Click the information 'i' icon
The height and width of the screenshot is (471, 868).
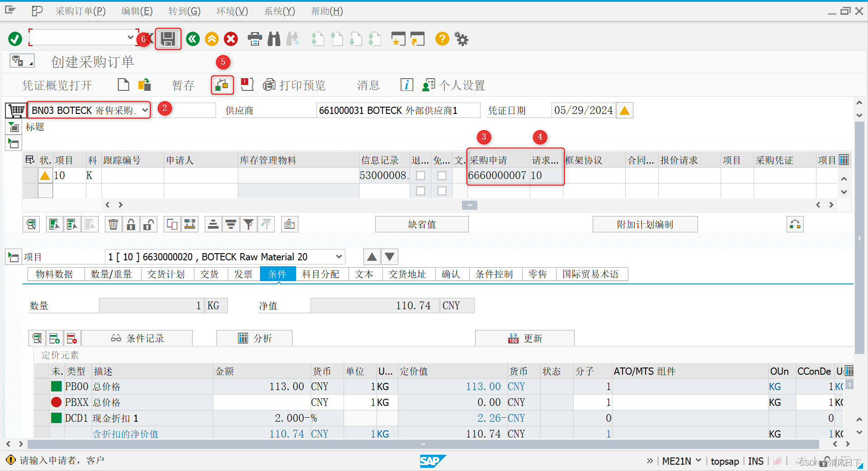click(x=406, y=85)
